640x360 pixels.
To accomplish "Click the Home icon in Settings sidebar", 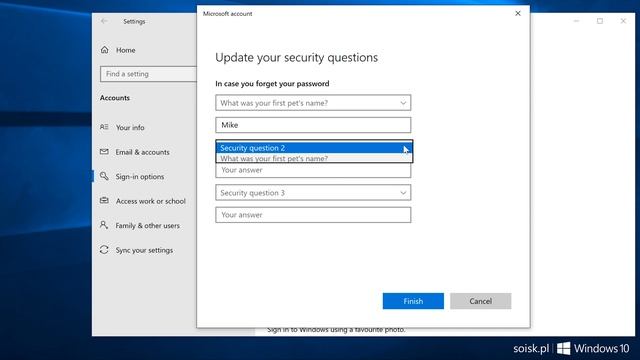I will [x=104, y=50].
